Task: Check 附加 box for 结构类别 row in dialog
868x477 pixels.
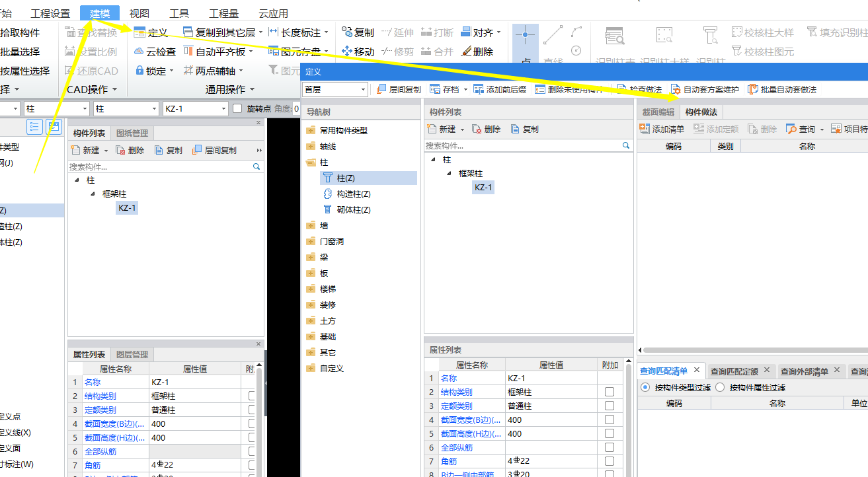Action: (609, 392)
